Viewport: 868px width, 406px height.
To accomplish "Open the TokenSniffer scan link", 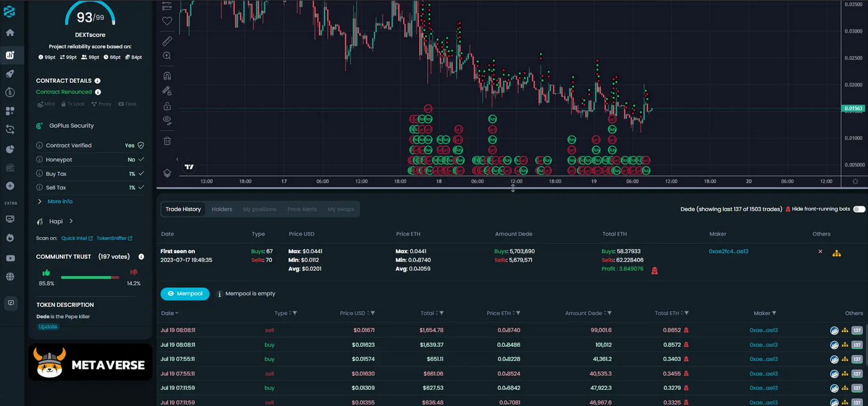I will pos(114,238).
